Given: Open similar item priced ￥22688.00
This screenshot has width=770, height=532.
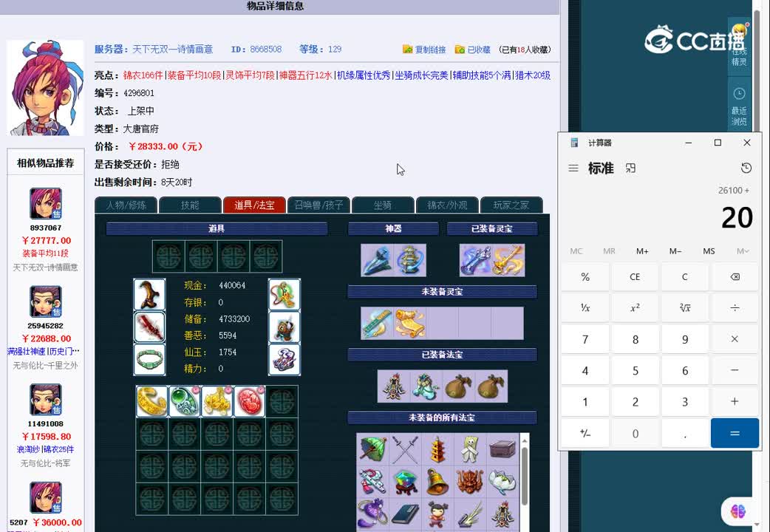Looking at the screenshot, I should tap(46, 338).
